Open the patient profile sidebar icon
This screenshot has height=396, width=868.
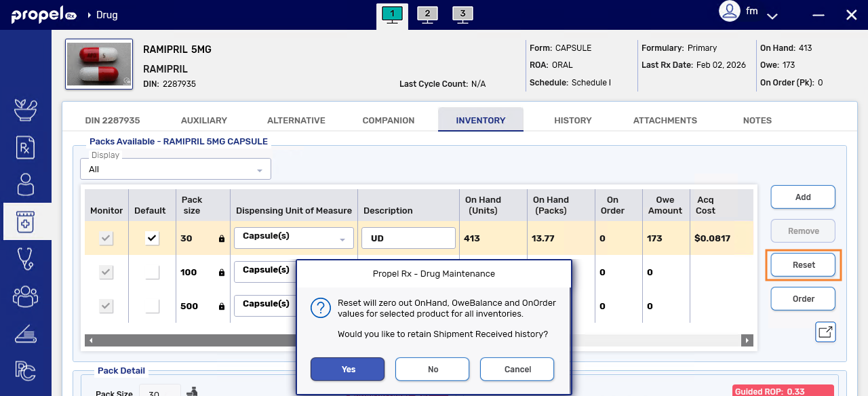[25, 184]
